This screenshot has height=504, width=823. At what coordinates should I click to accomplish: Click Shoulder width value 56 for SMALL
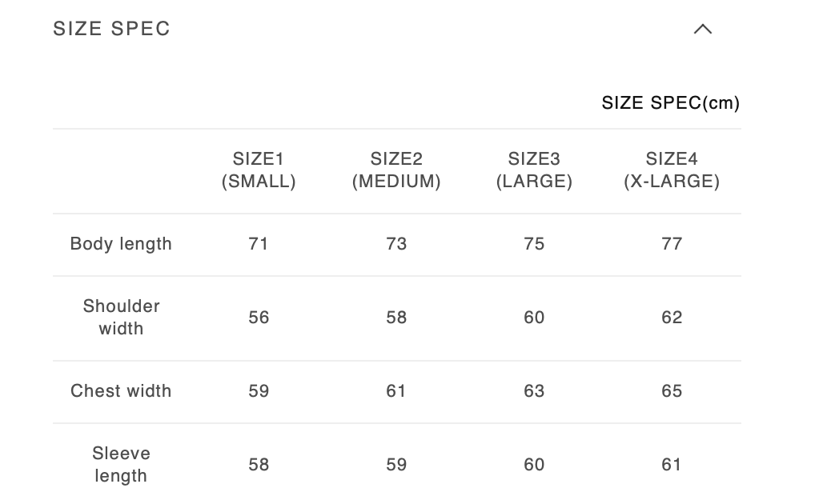pos(259,318)
